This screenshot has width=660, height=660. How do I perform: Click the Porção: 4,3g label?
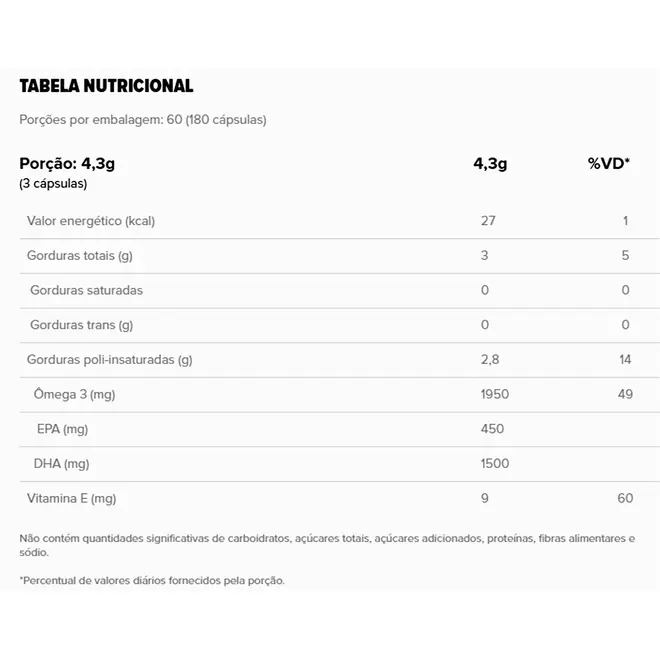point(67,164)
